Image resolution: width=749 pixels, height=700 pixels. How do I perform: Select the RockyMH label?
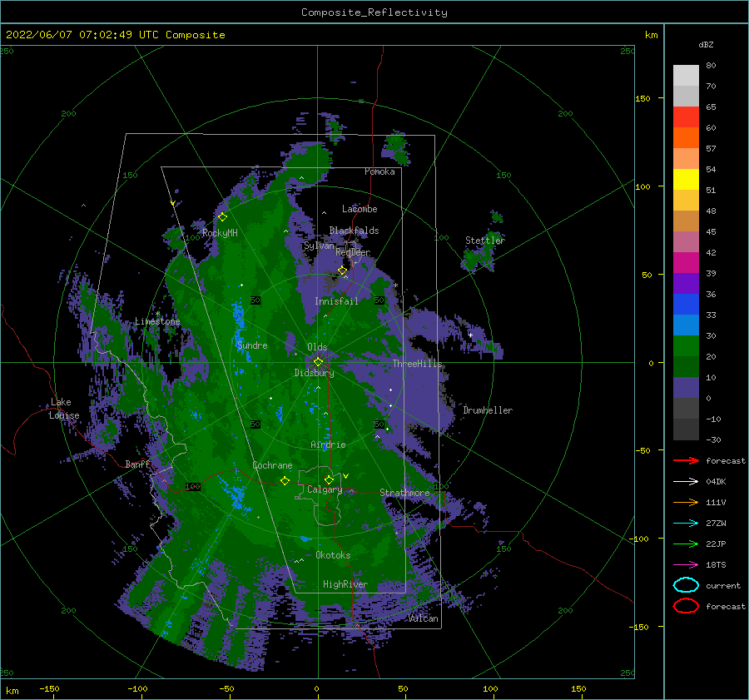click(x=220, y=233)
